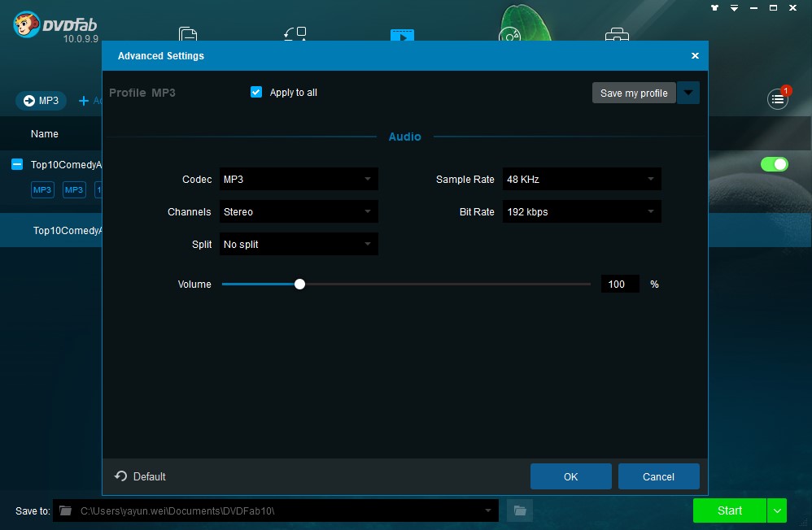Deselect the Top10Comedy item checkbox
The height and width of the screenshot is (530, 812).
tap(19, 164)
